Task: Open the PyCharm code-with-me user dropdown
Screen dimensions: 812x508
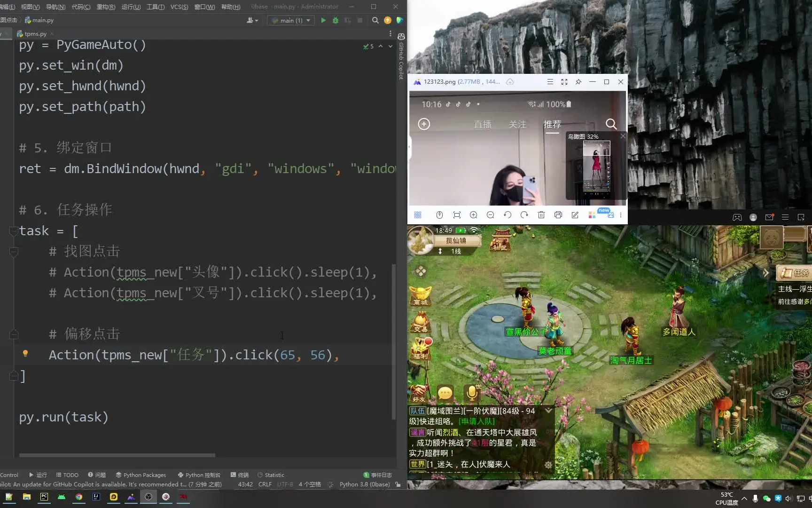Action: coord(252,20)
